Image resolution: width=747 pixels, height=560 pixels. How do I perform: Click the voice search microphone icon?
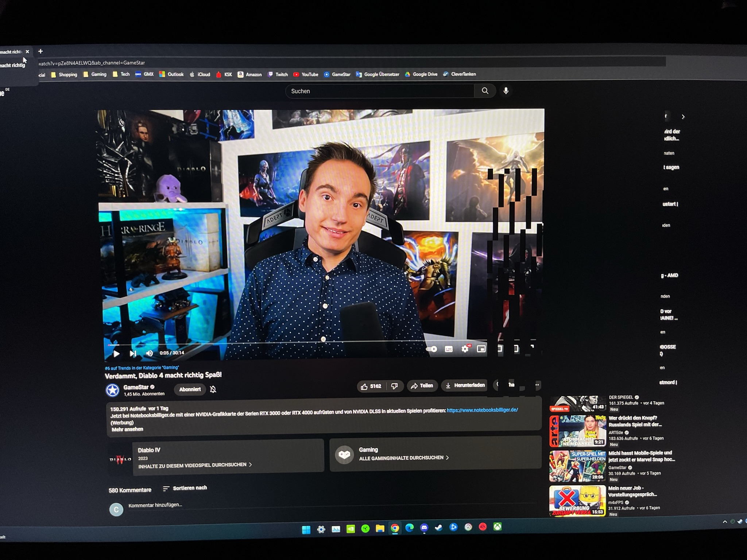(x=506, y=91)
